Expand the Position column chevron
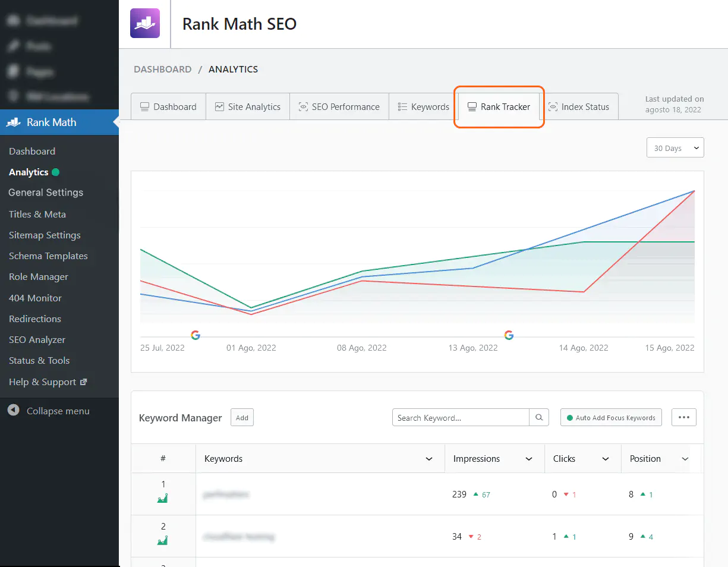 (685, 459)
